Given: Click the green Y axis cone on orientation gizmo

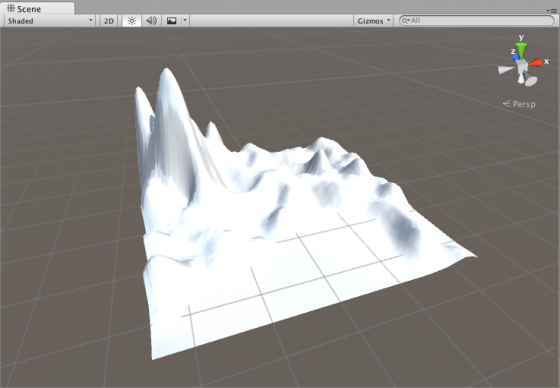Looking at the screenshot, I should [x=521, y=51].
